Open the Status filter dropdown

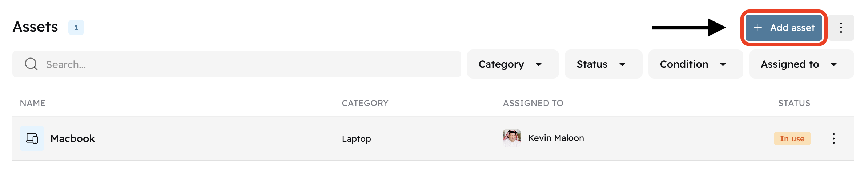603,64
